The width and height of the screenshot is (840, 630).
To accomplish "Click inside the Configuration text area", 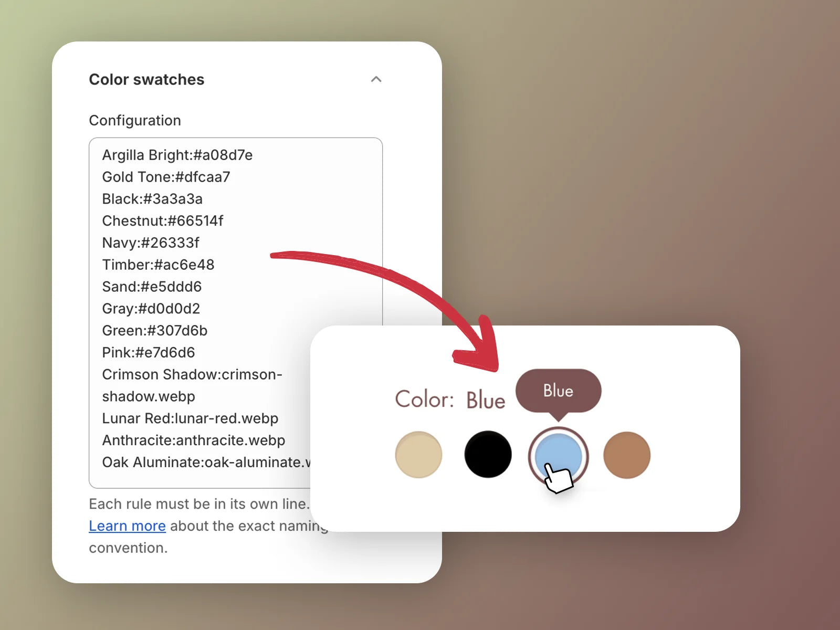I will [236, 313].
